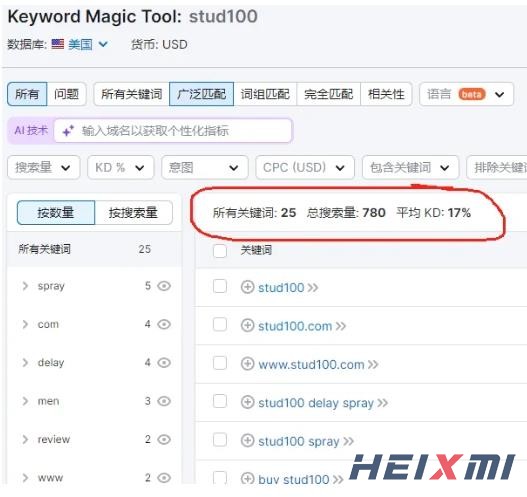Toggle eye icon for spray group

[164, 286]
